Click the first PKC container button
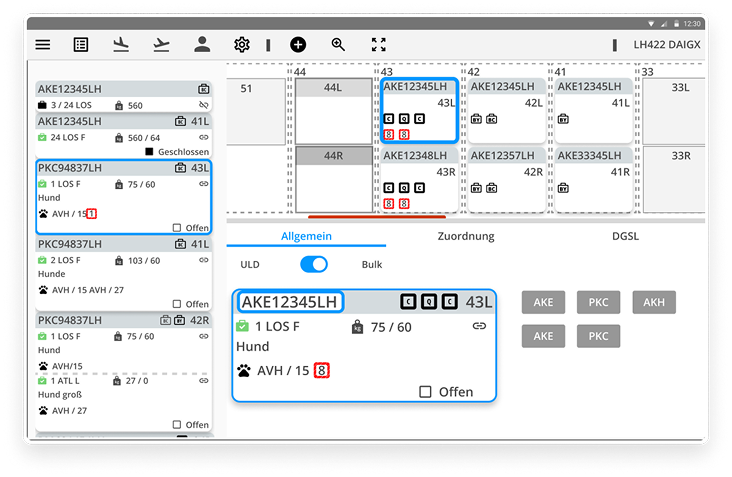The height and width of the screenshot is (477, 732). click(598, 302)
